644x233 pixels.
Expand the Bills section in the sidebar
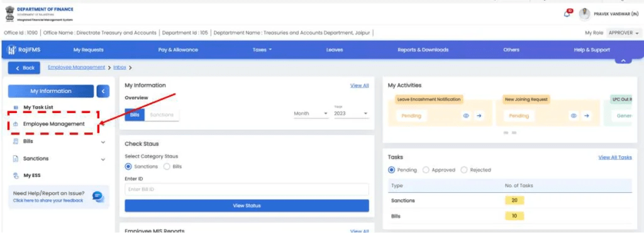(103, 142)
